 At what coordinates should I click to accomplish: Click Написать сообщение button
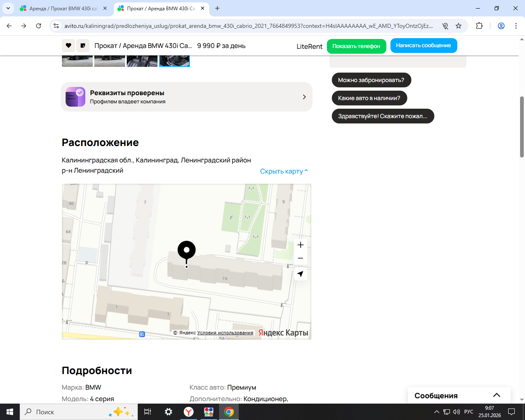pyautogui.click(x=424, y=46)
